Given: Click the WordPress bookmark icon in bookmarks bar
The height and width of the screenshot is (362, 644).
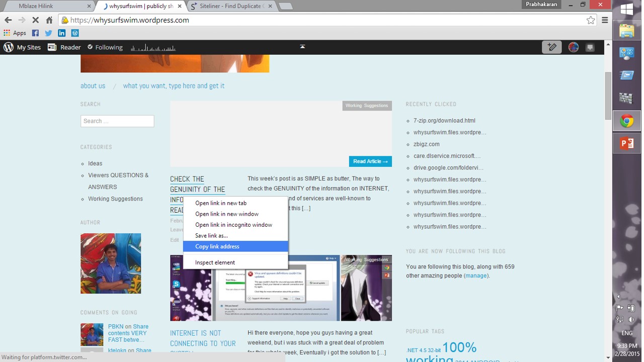Looking at the screenshot, I should (75, 33).
